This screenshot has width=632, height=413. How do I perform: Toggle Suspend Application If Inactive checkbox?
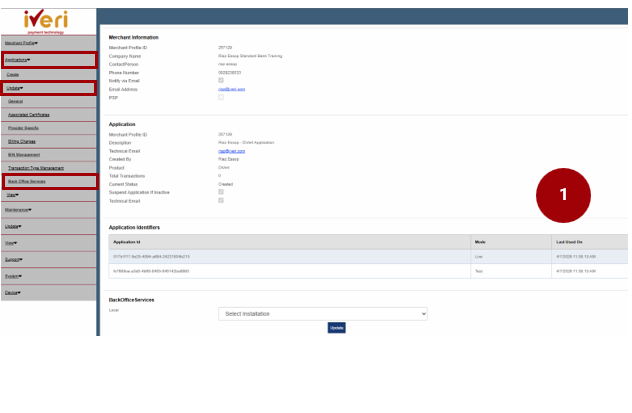(221, 192)
